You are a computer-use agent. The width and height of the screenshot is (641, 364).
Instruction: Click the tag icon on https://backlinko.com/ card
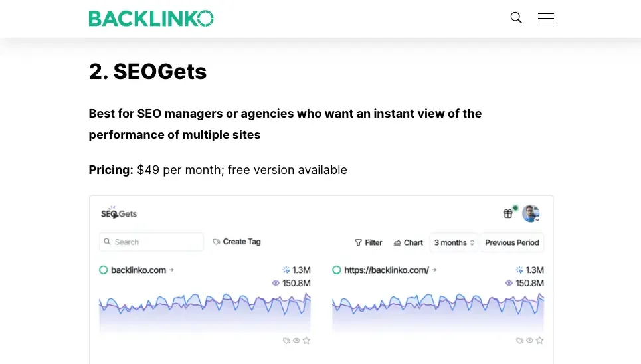pos(520,341)
